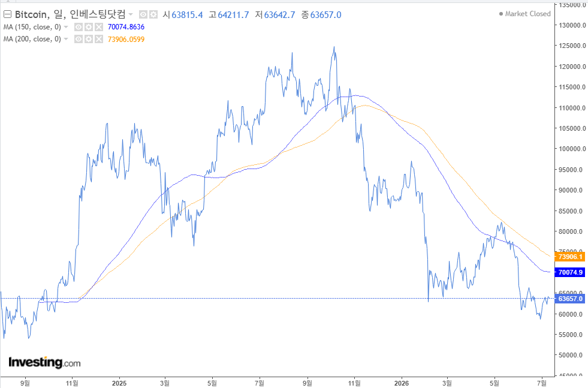588x388 pixels.
Task: Remove the MA 150 indicator
Action: 99,27
